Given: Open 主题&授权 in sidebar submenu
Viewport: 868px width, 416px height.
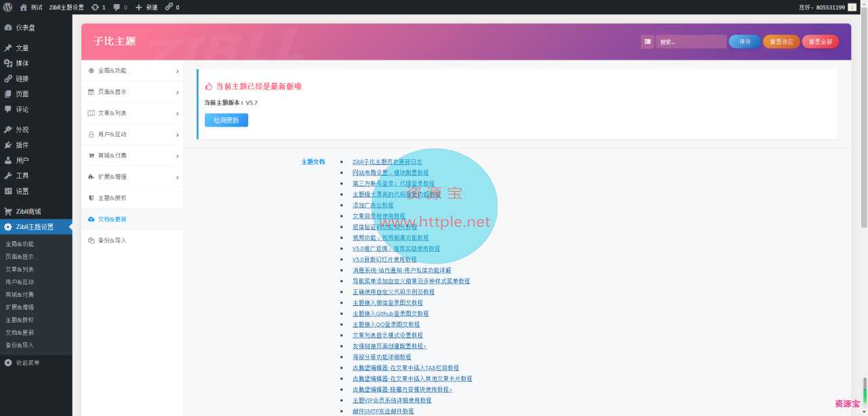Looking at the screenshot, I should [x=20, y=320].
